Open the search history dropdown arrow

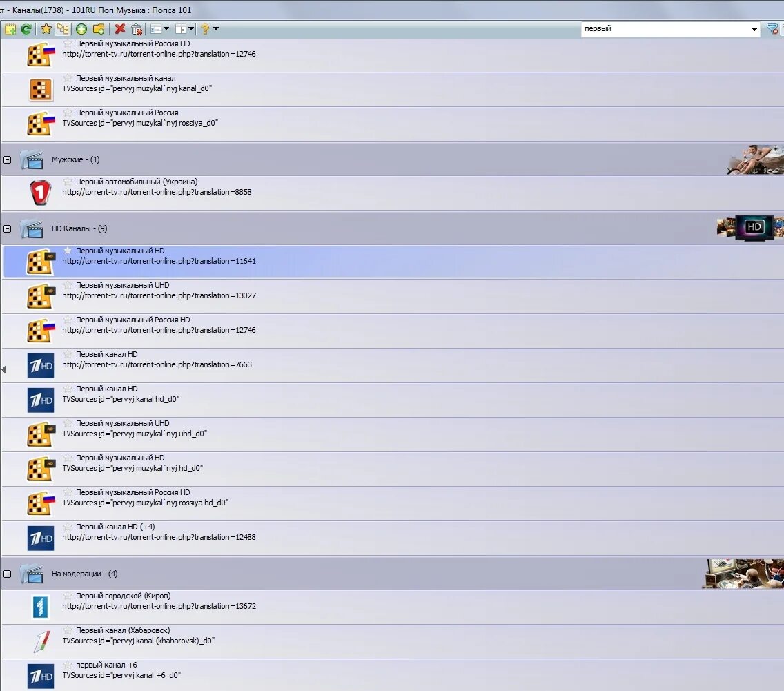(754, 30)
